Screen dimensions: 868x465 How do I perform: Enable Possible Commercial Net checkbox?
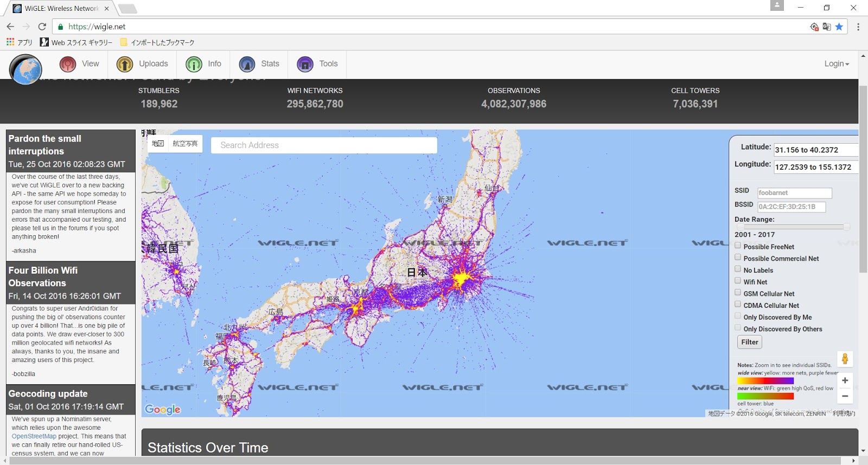tap(738, 257)
